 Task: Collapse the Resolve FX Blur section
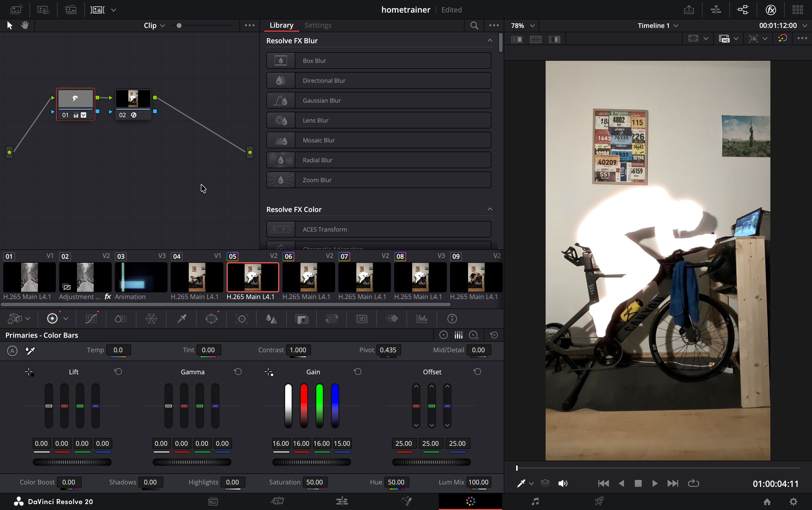pos(490,41)
